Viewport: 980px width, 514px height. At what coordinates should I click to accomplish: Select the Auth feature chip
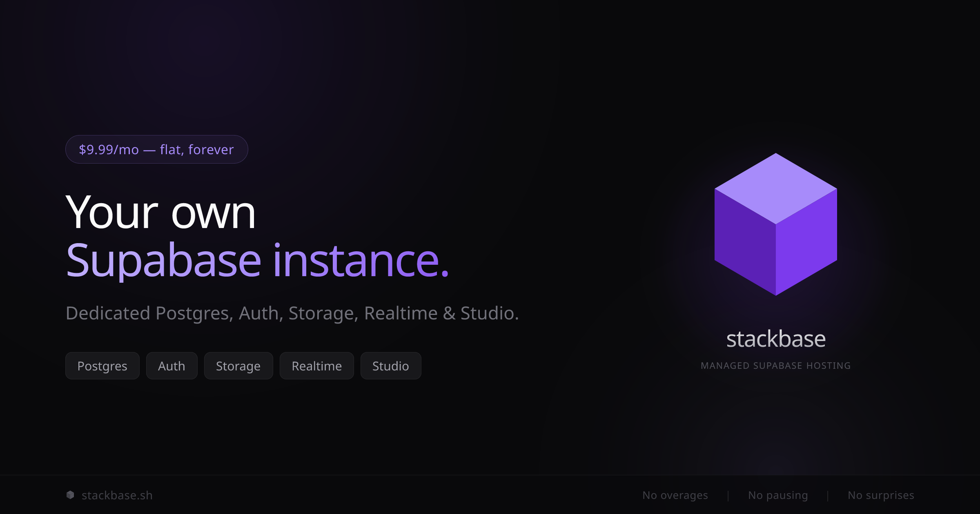click(171, 366)
